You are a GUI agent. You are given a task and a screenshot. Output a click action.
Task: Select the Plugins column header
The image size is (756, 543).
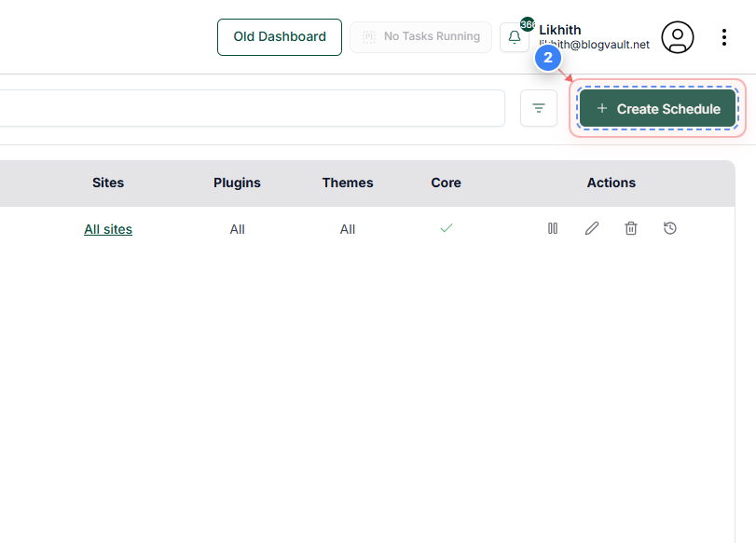point(237,183)
